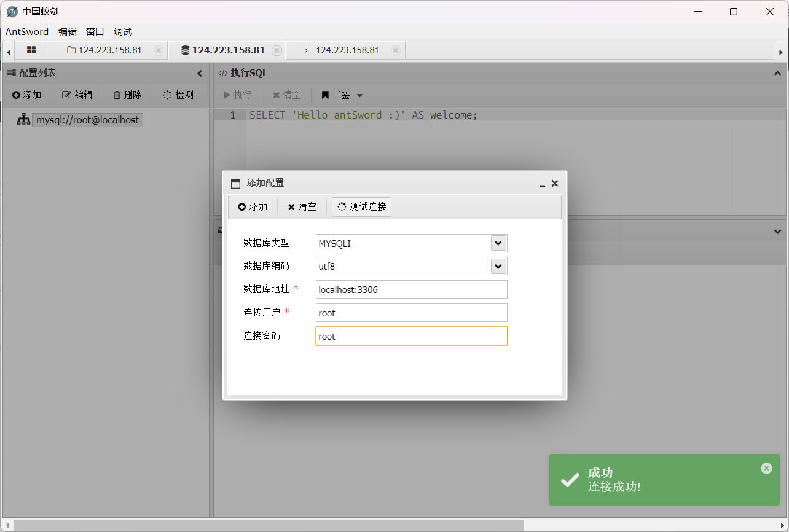Click line number 1 in the SQL editor
Viewport: 789px width, 532px height.
tap(232, 115)
